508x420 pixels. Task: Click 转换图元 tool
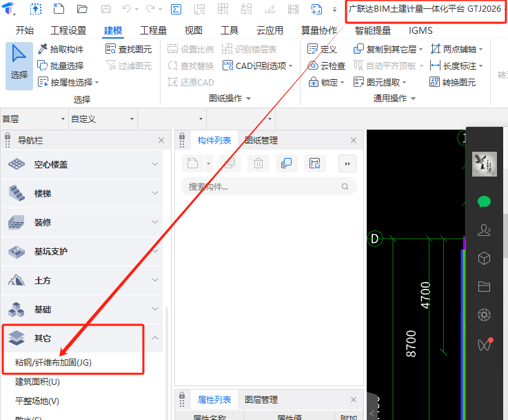pos(453,82)
